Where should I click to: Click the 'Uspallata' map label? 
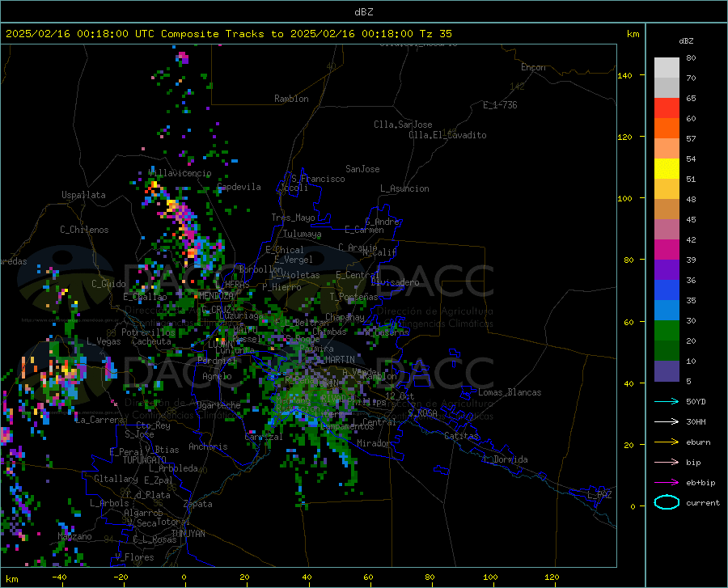pos(83,195)
